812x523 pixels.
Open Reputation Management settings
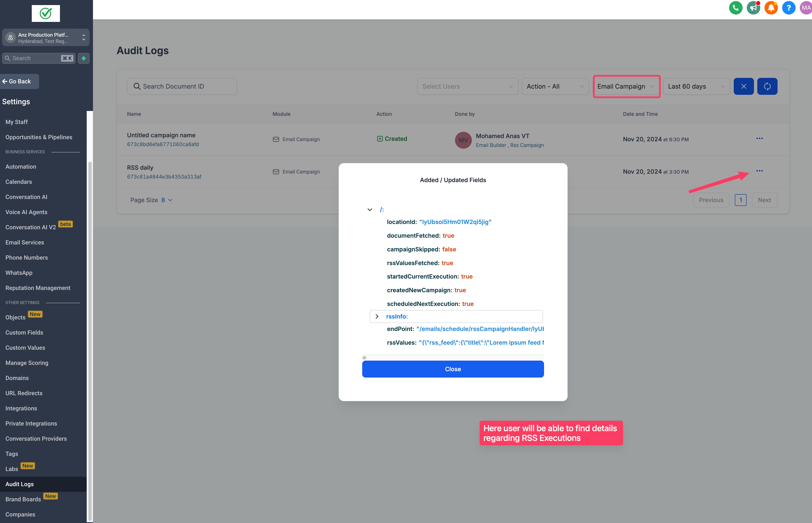(x=38, y=288)
